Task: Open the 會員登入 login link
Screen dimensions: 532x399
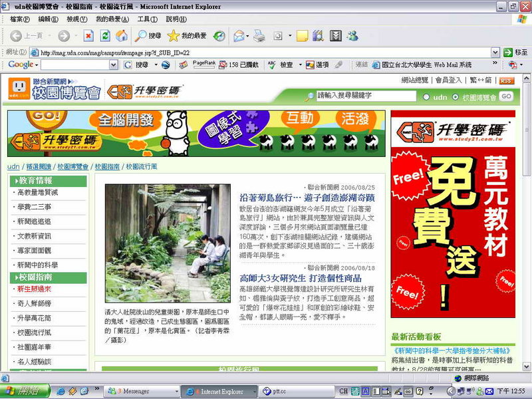Action: click(x=448, y=80)
